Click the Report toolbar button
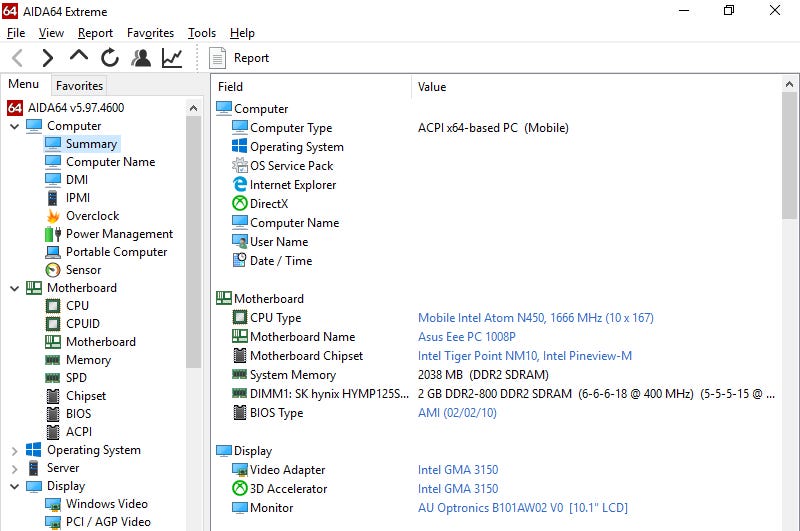 (x=239, y=58)
